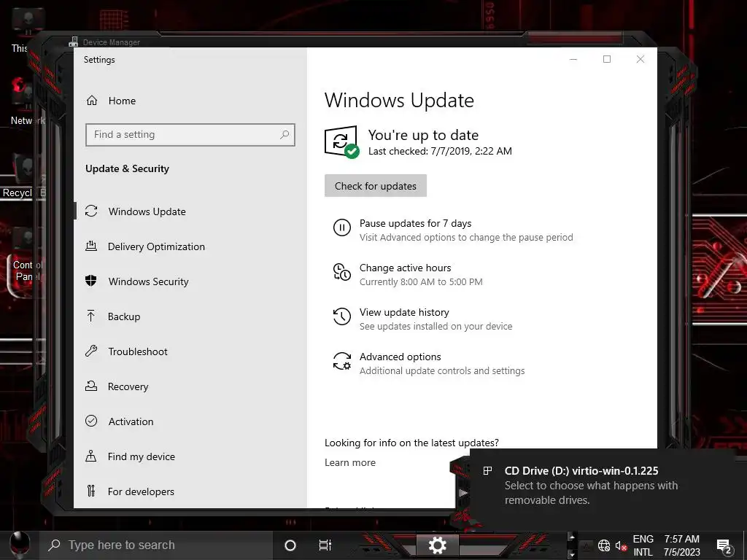The height and width of the screenshot is (560, 747).
Task: Open Advanced options for updates
Action: (x=400, y=357)
